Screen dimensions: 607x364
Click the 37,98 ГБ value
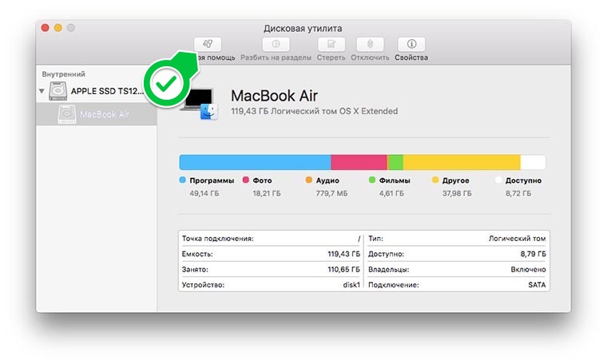pyautogui.click(x=457, y=193)
